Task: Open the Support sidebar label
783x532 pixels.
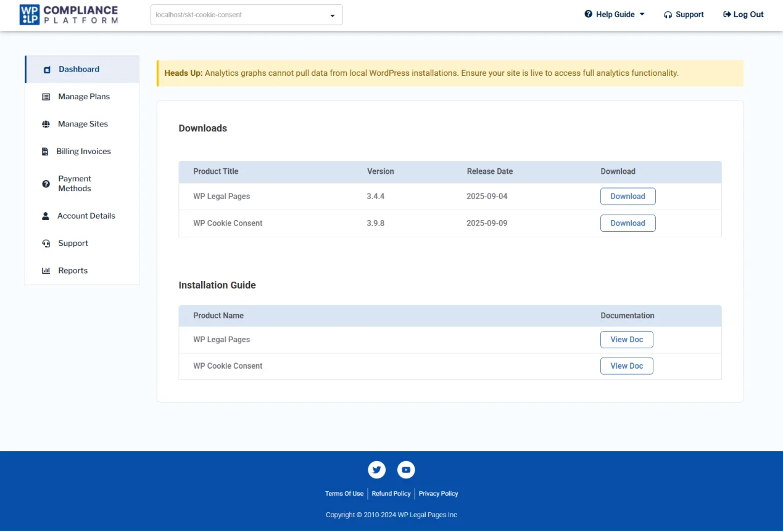Action: (x=73, y=243)
